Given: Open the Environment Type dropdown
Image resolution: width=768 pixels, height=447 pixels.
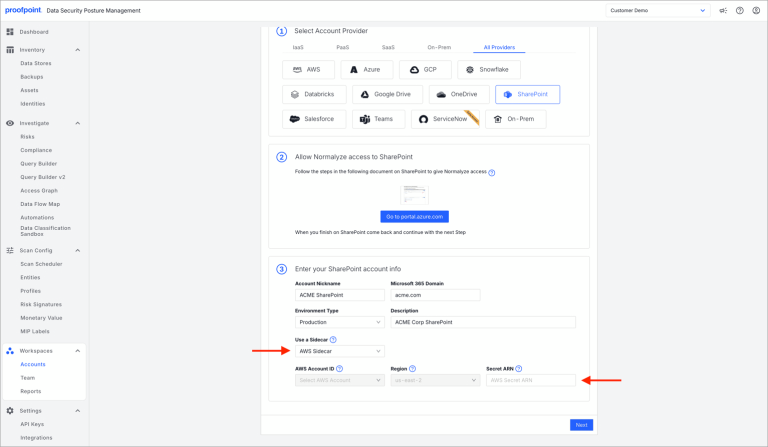Looking at the screenshot, I should [339, 322].
